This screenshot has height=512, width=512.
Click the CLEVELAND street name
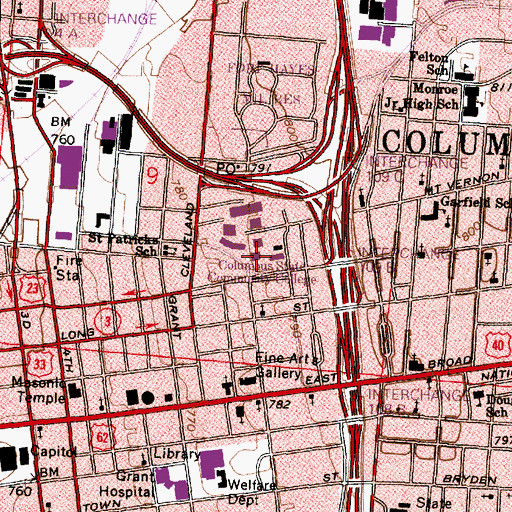[x=188, y=239]
